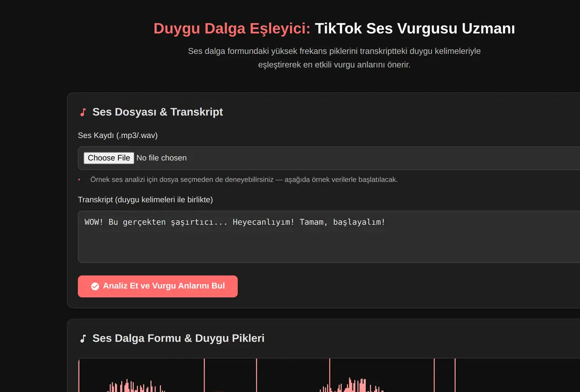
Task: Click inside the Transkript text area
Action: [x=329, y=237]
